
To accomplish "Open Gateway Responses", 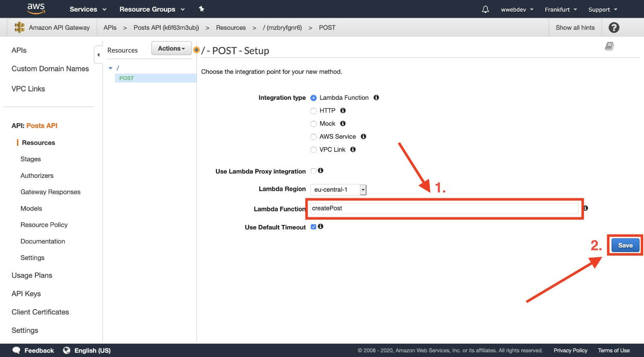I will coord(50,192).
